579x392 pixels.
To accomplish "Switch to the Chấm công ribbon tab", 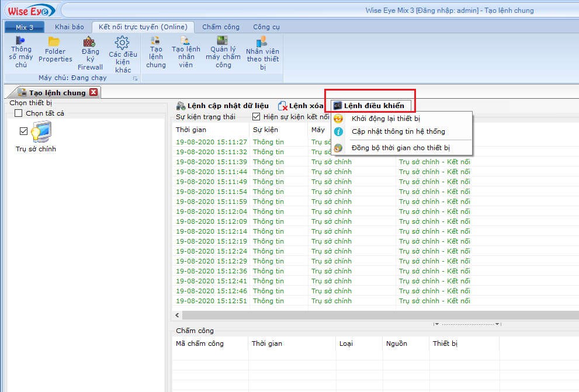I will click(x=221, y=27).
